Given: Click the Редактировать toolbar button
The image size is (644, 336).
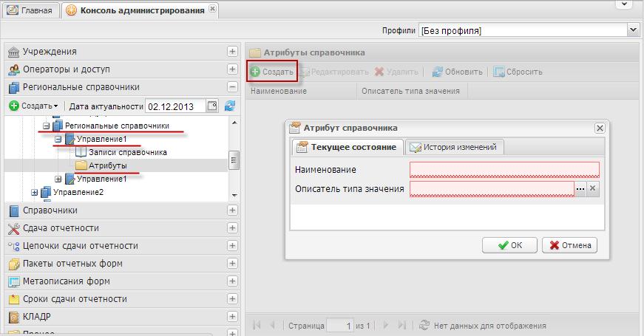Looking at the screenshot, I should (334, 72).
